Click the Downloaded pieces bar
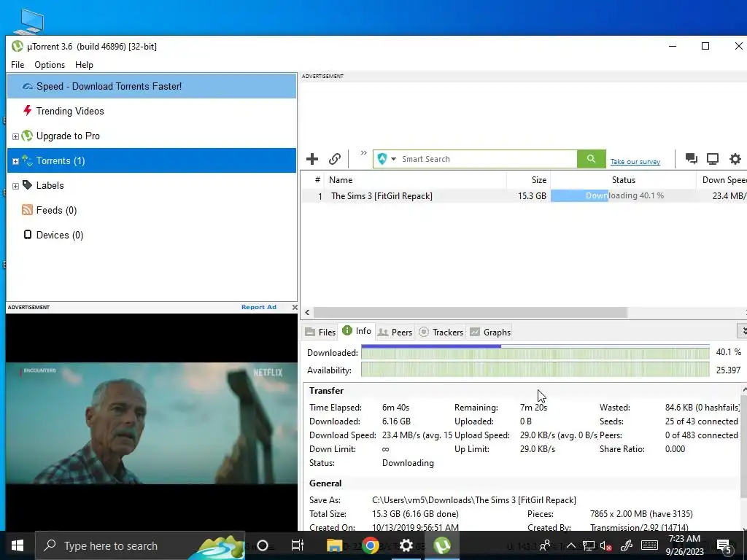This screenshot has height=560, width=747. (x=535, y=353)
